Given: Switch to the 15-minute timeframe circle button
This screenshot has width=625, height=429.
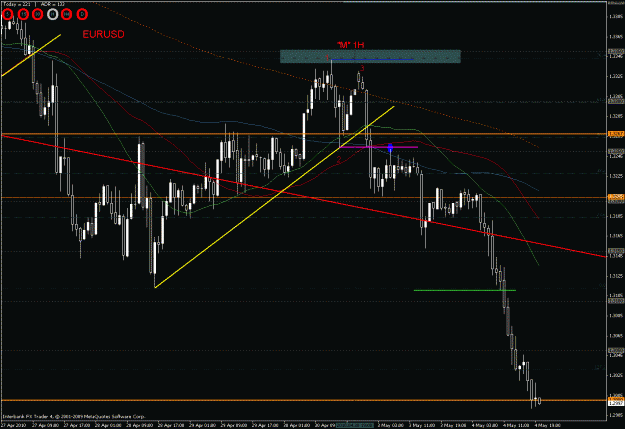Looking at the screenshot, I should pyautogui.click(x=24, y=14).
